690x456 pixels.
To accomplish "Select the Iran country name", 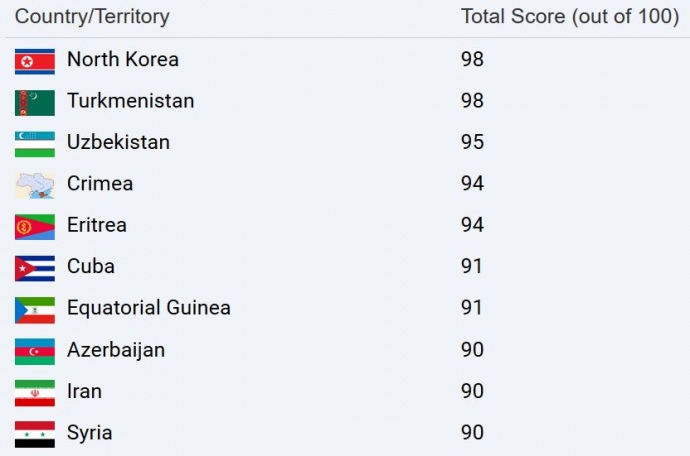I will point(84,391).
